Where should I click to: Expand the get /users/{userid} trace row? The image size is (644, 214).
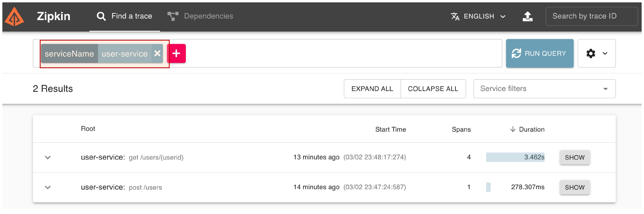click(48, 157)
